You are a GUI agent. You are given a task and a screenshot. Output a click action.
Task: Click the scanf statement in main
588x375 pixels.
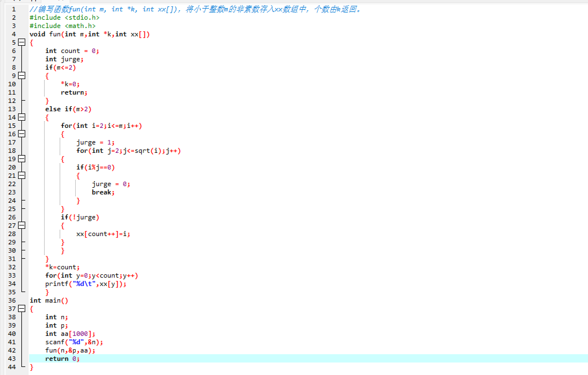74,342
